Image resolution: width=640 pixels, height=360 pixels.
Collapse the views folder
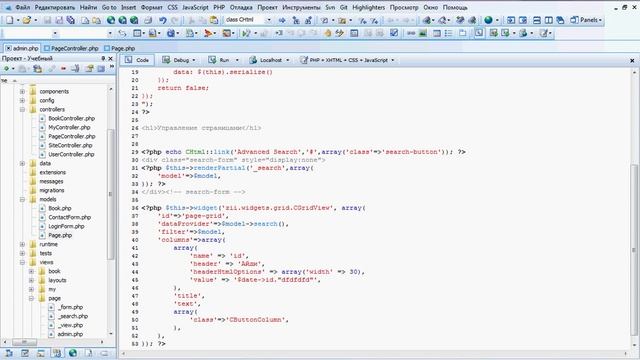[22, 262]
